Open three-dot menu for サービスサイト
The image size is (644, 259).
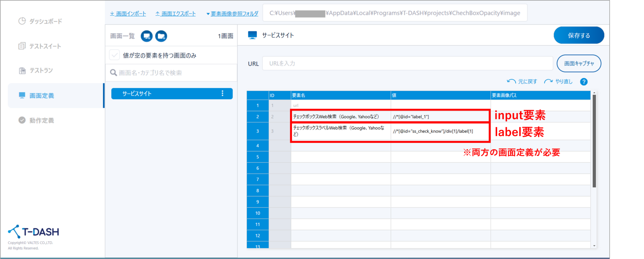[x=222, y=93]
